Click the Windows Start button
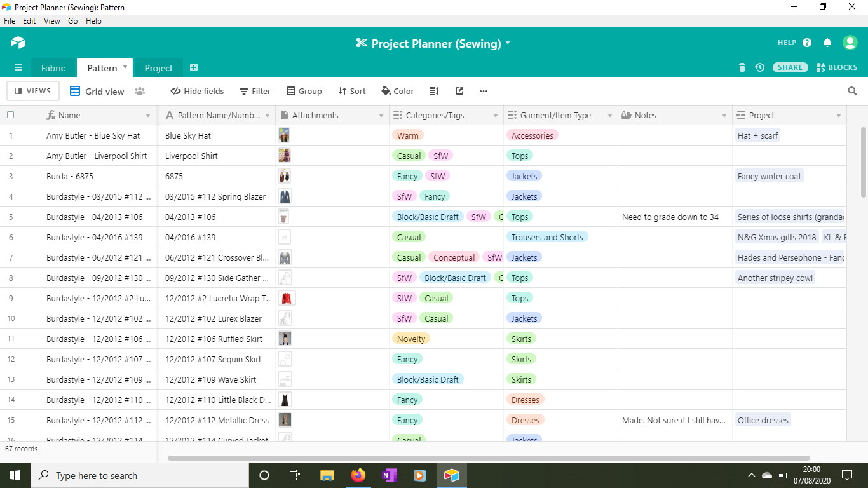 pyautogui.click(x=15, y=475)
